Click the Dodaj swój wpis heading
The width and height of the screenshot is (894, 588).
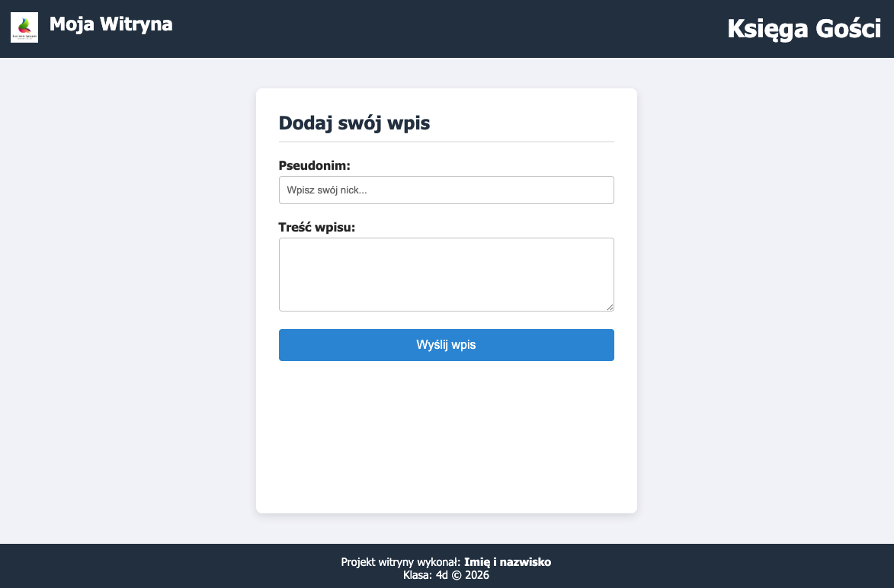coord(354,123)
